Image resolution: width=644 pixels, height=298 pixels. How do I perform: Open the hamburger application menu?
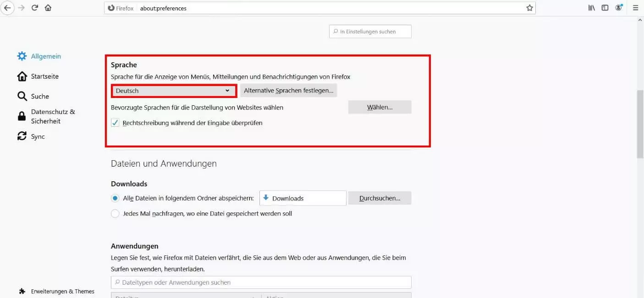[x=635, y=8]
